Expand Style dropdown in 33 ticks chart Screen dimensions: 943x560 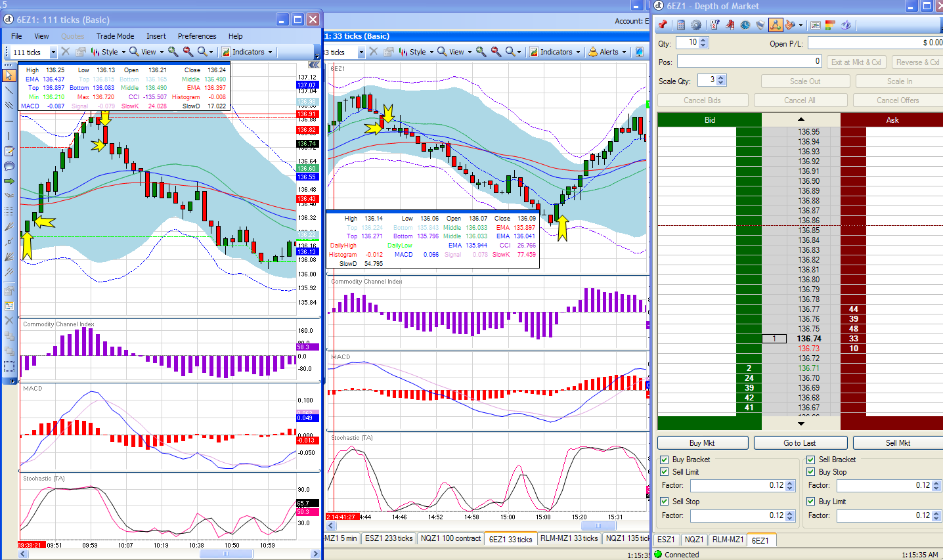coord(431,53)
